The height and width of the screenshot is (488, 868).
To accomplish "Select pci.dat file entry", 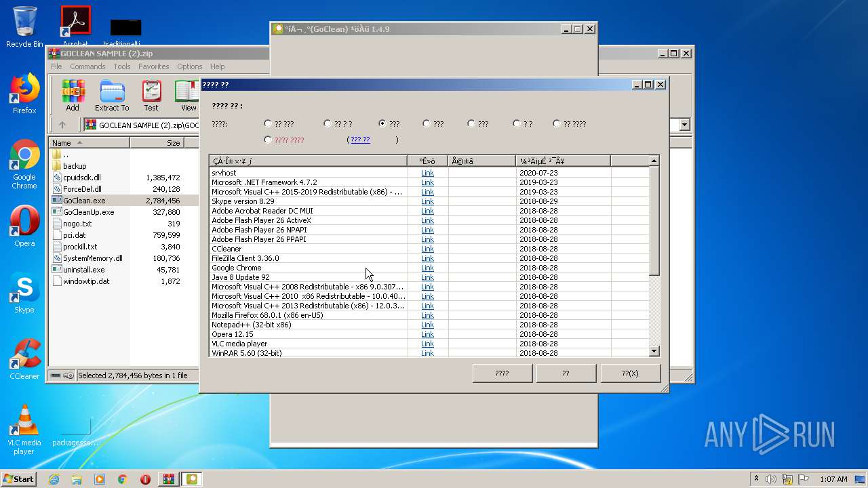I will 74,235.
